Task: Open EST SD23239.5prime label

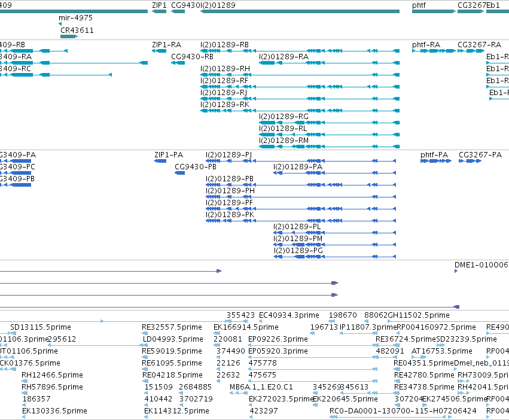Action: click(x=467, y=339)
